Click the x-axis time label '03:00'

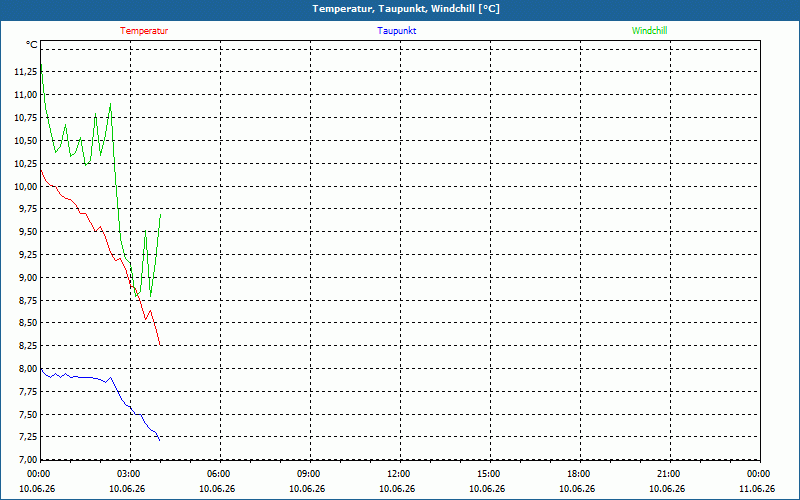pyautogui.click(x=129, y=474)
